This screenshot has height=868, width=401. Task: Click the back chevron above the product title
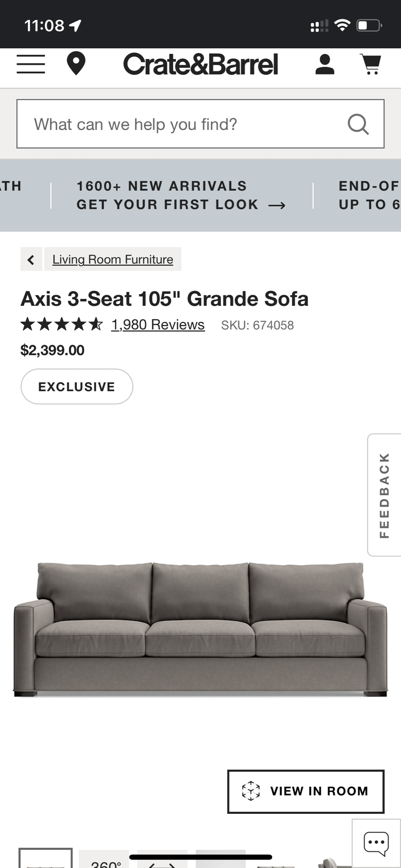click(x=31, y=259)
